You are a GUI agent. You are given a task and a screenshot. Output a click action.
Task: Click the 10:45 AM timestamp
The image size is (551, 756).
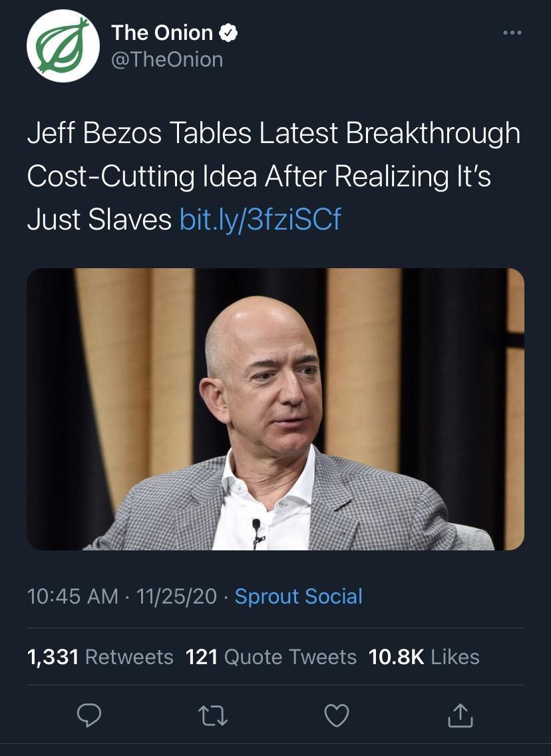pyautogui.click(x=71, y=597)
